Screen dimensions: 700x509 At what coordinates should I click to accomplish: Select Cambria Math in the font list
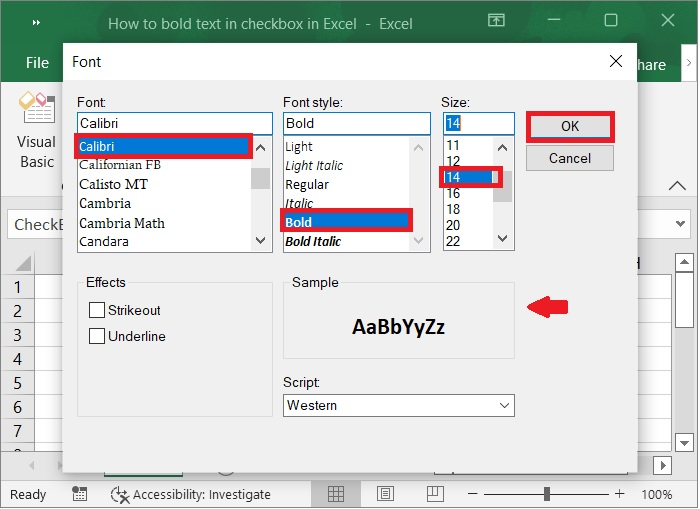[x=122, y=223]
